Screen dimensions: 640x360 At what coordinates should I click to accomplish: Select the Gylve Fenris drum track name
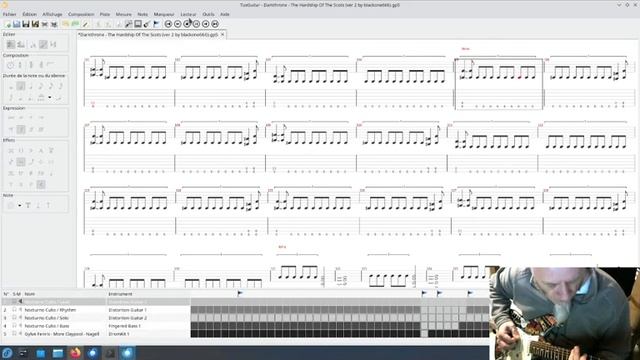(62, 333)
